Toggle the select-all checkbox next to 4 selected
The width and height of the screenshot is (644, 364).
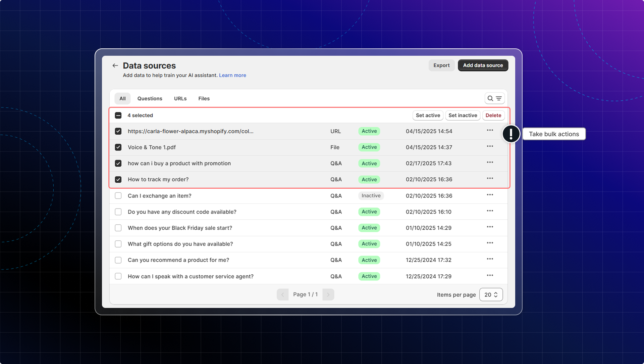118,116
